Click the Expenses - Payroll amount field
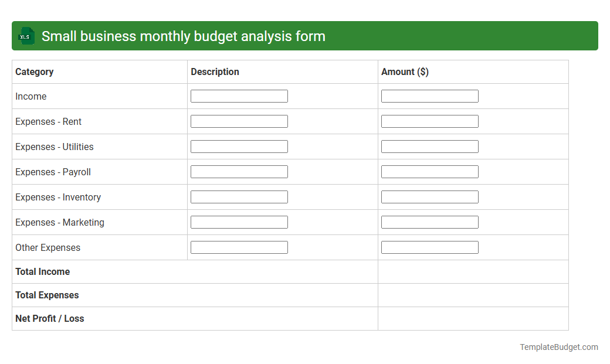610x364 pixels. pos(429,172)
